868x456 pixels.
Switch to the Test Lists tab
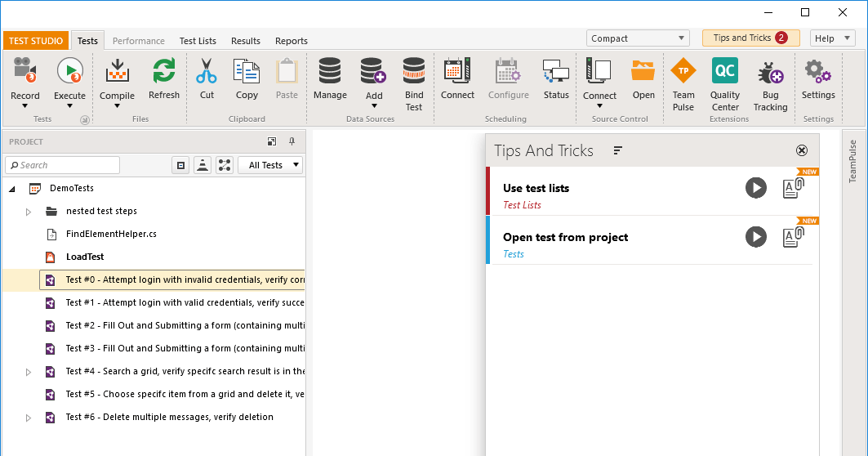pyautogui.click(x=198, y=41)
